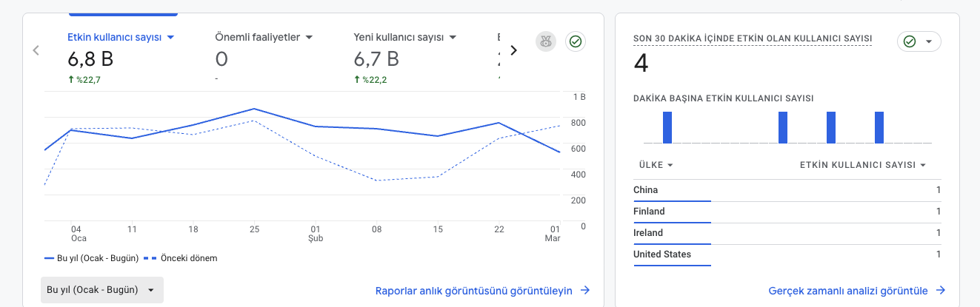Select the Finland country row
Viewport: 980px width, 307px height.
[x=787, y=212]
